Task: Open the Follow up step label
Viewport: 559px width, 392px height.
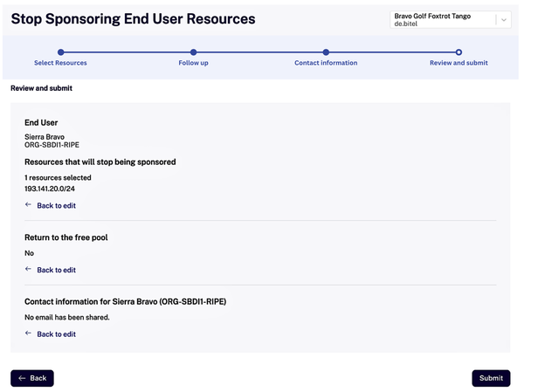Action: pyautogui.click(x=193, y=63)
